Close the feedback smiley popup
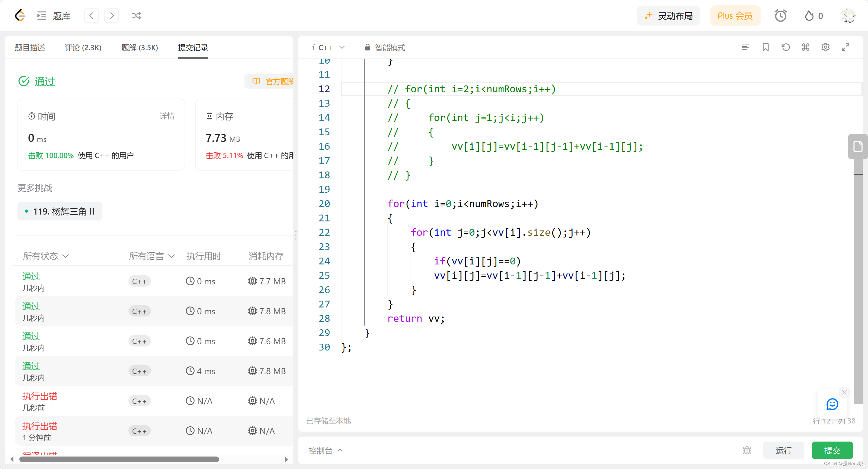This screenshot has width=868, height=469. coord(844,392)
